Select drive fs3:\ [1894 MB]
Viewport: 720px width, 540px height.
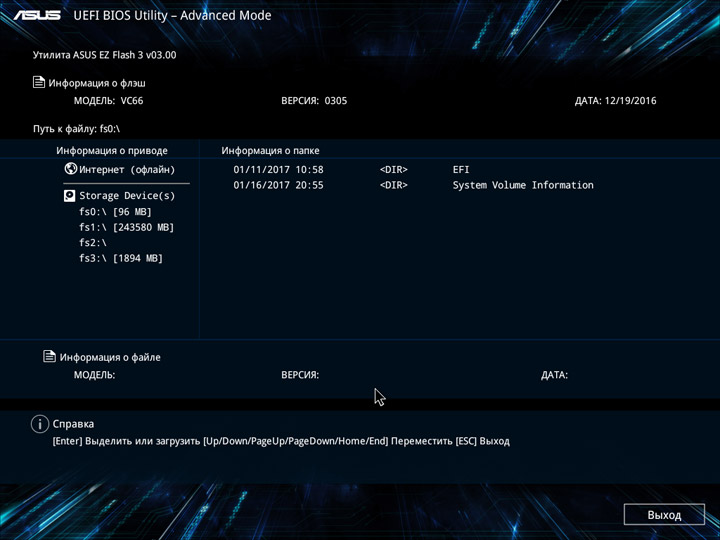[121, 258]
